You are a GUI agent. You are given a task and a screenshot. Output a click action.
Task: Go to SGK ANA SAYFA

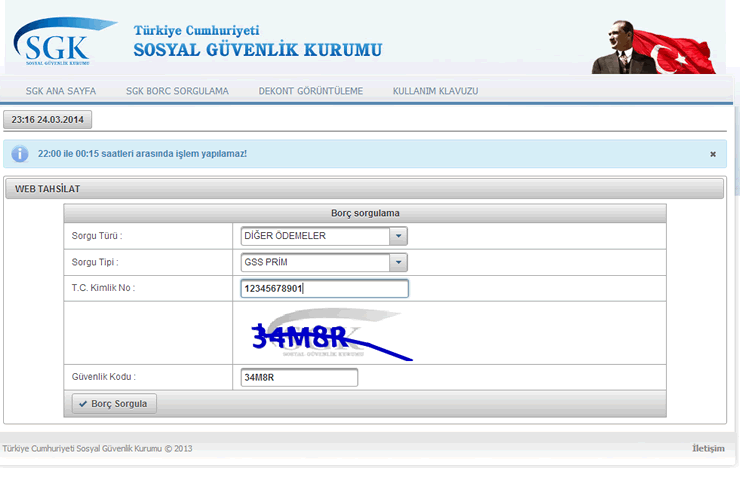61,91
